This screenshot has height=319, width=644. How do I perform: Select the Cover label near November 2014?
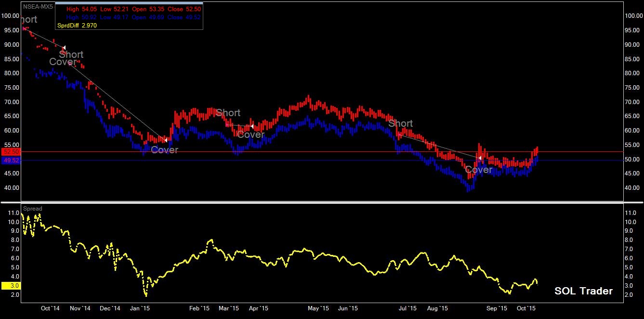63,62
